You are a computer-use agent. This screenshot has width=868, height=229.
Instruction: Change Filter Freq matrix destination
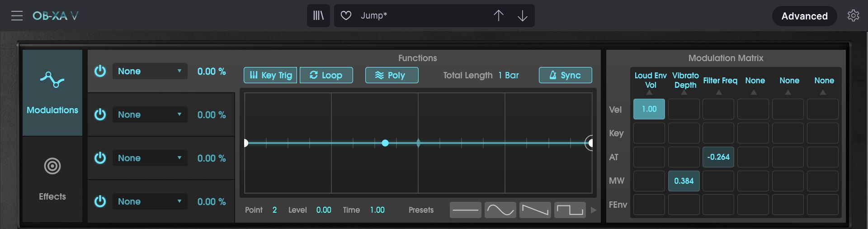pyautogui.click(x=720, y=81)
